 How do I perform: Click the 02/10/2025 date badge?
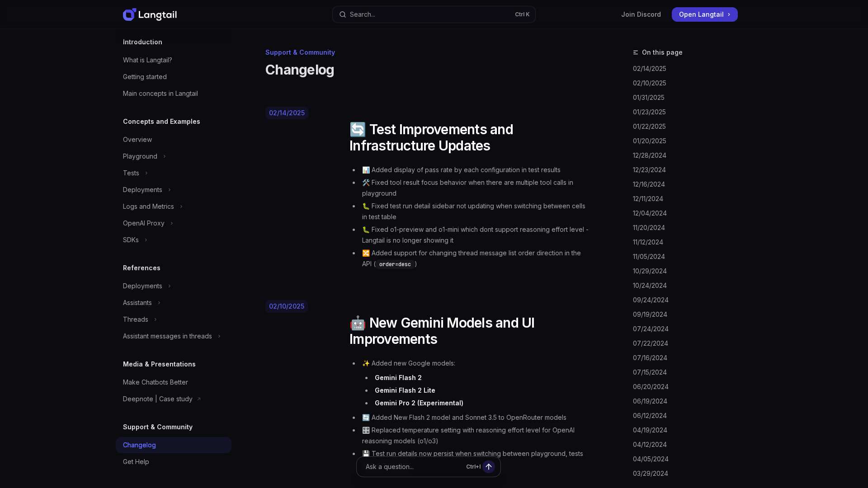pyautogui.click(x=286, y=306)
